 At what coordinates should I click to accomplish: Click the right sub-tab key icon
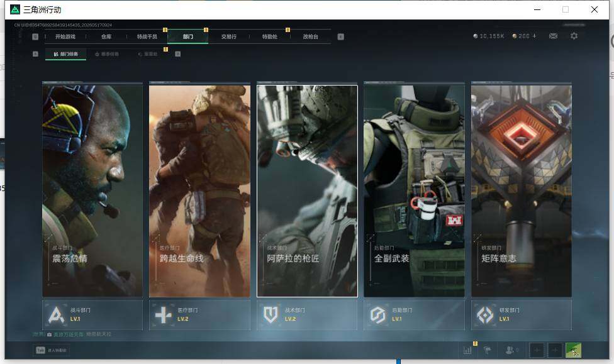coord(178,54)
